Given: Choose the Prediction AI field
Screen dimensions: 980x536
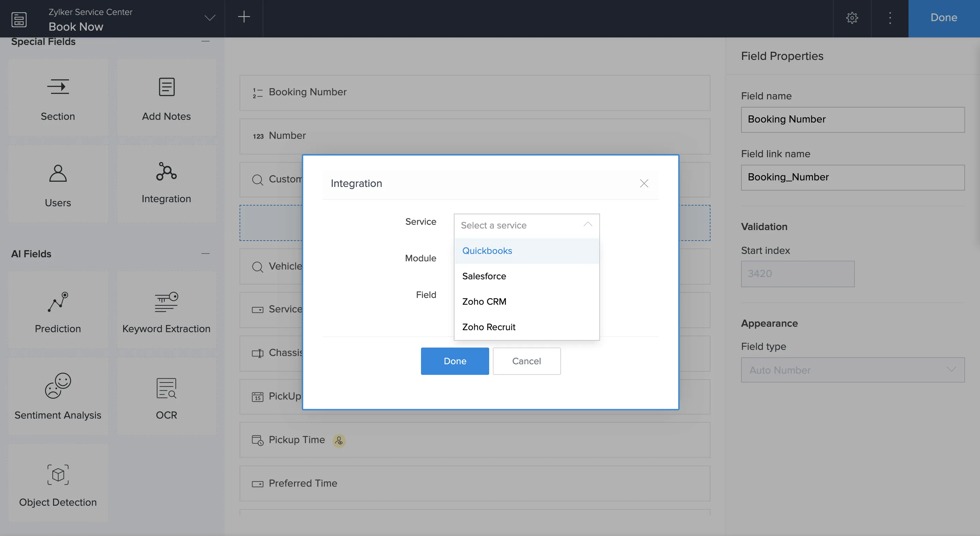Looking at the screenshot, I should pyautogui.click(x=58, y=302).
